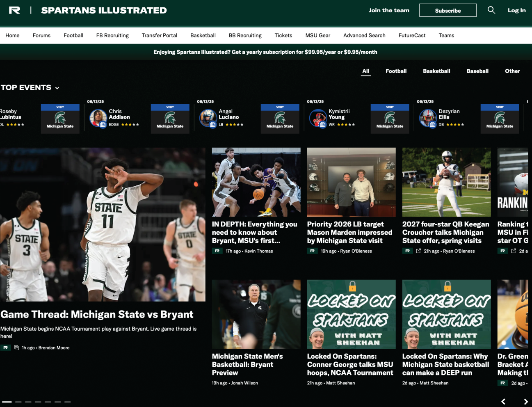The height and width of the screenshot is (407, 532).
Task: Click Log In link
Action: [516, 10]
